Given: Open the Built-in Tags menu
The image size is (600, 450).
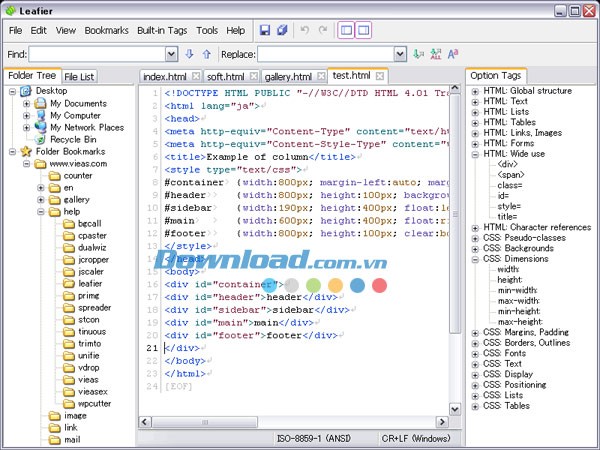Looking at the screenshot, I should coord(163,31).
